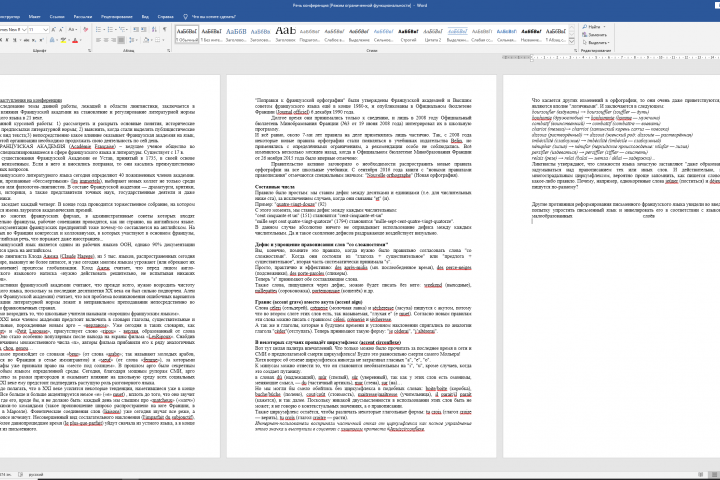Screen dimensions: 720x480
Task: Click the heading 'Составные числа'
Action: (x=275, y=187)
